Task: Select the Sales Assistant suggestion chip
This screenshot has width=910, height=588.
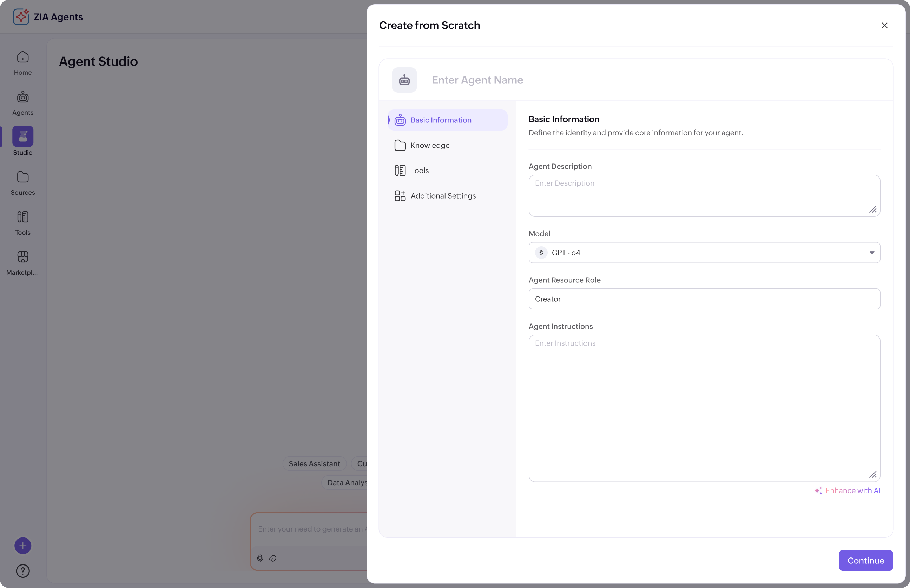Action: [315, 464]
